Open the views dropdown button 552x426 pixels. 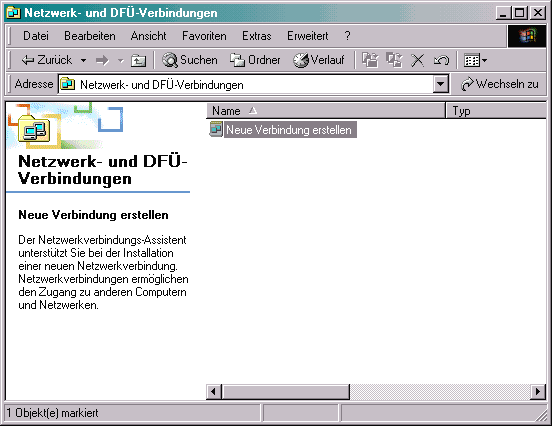point(475,61)
